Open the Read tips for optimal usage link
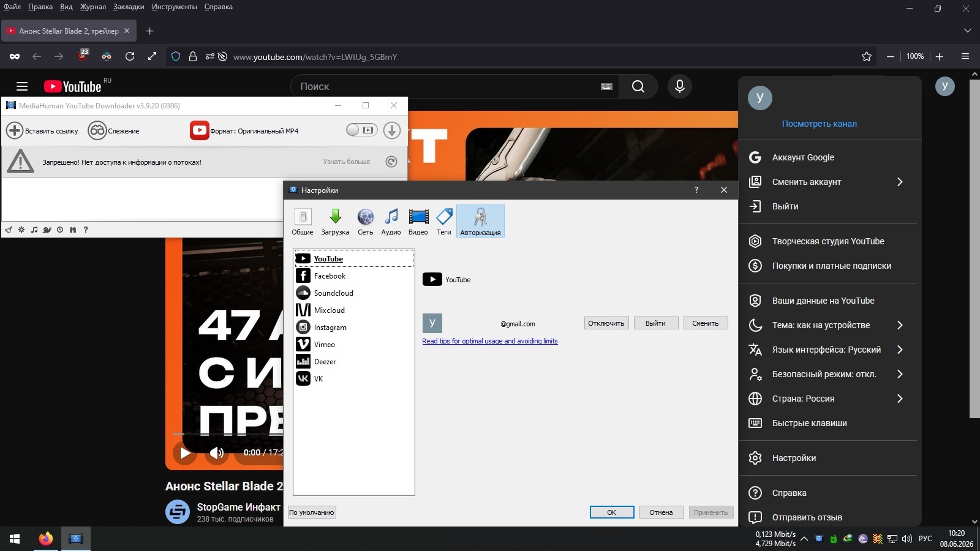The image size is (980, 551). (x=490, y=341)
